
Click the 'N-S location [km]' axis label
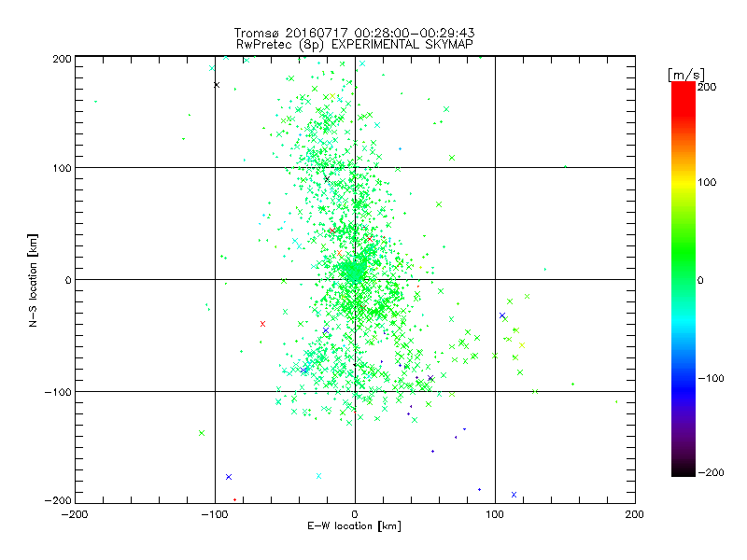coord(33,280)
